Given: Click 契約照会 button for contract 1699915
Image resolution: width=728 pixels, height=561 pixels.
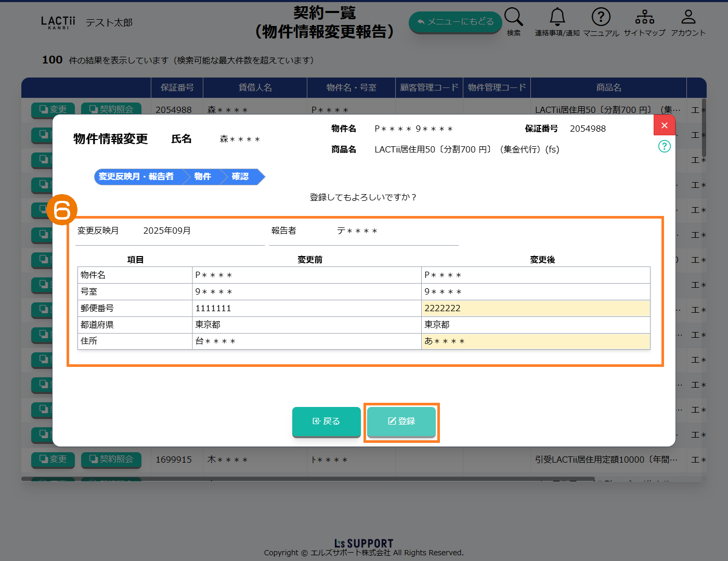Looking at the screenshot, I should point(111,460).
